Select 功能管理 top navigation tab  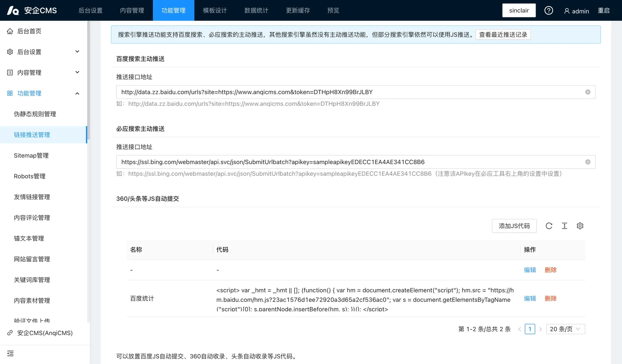pos(174,10)
